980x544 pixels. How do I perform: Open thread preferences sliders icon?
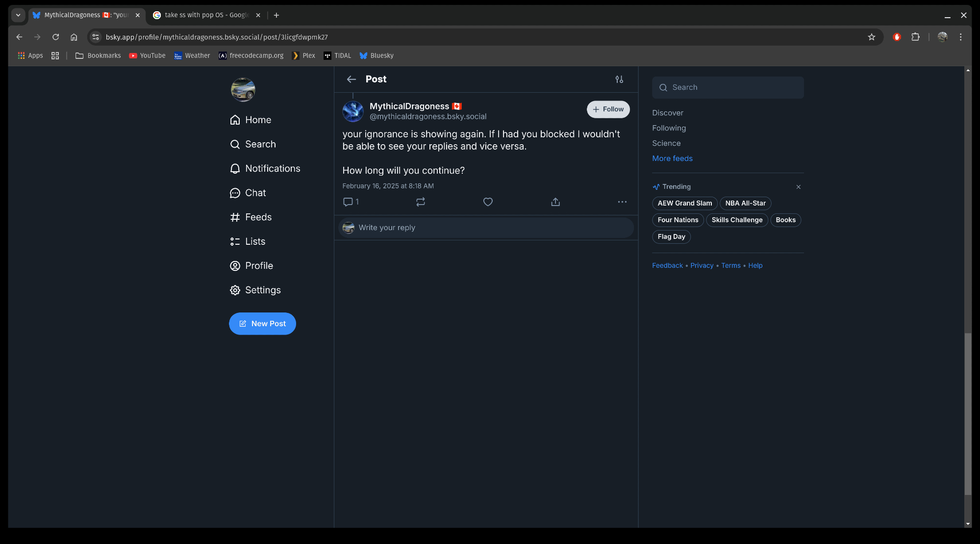click(x=619, y=79)
